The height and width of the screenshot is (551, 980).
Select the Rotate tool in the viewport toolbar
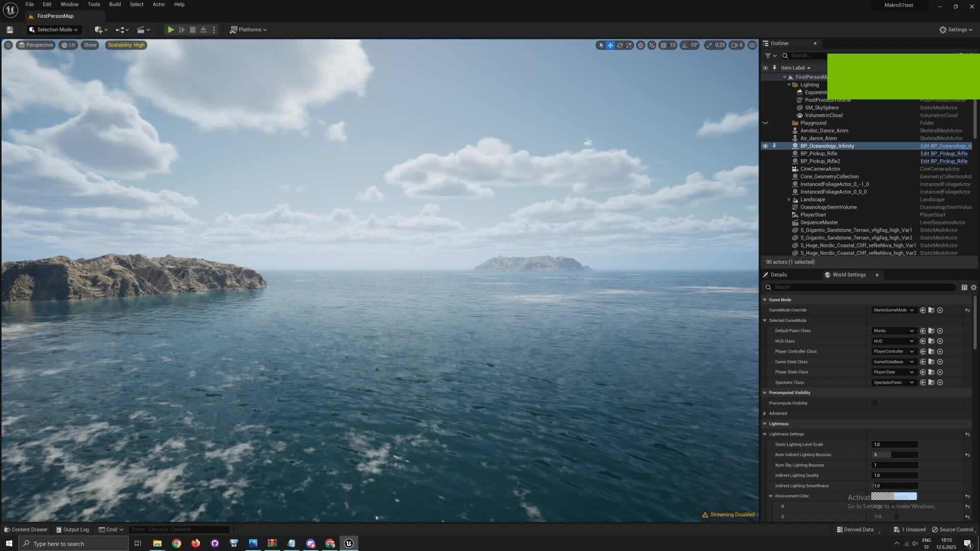point(620,45)
